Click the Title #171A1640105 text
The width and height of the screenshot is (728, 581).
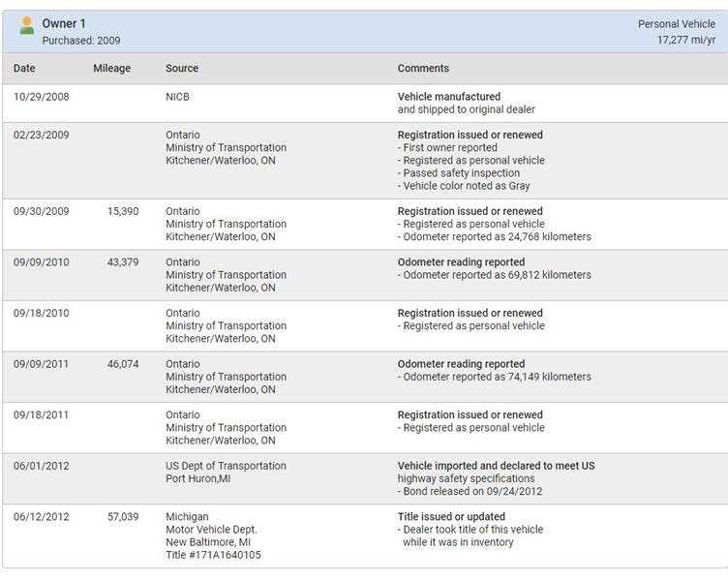[213, 555]
